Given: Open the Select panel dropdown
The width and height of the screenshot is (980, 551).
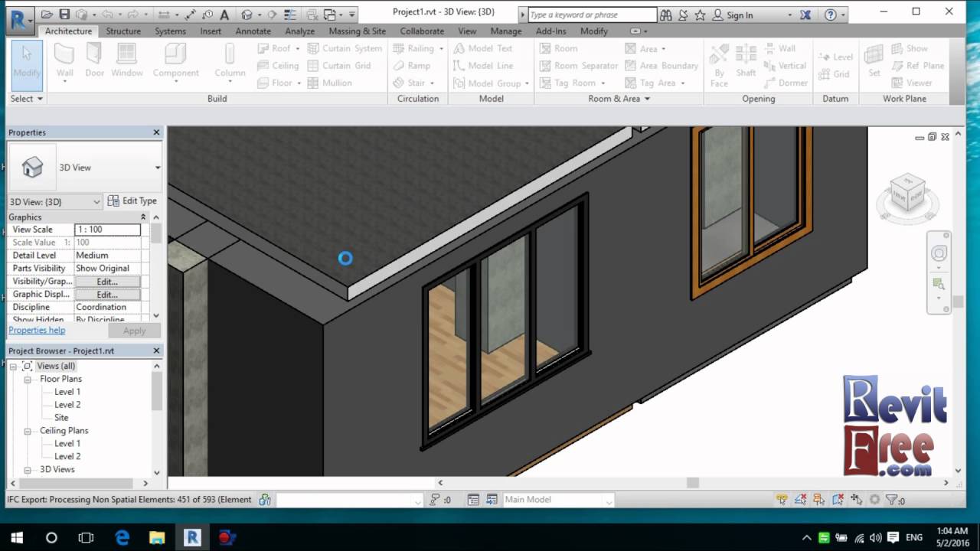Looking at the screenshot, I should click(27, 99).
